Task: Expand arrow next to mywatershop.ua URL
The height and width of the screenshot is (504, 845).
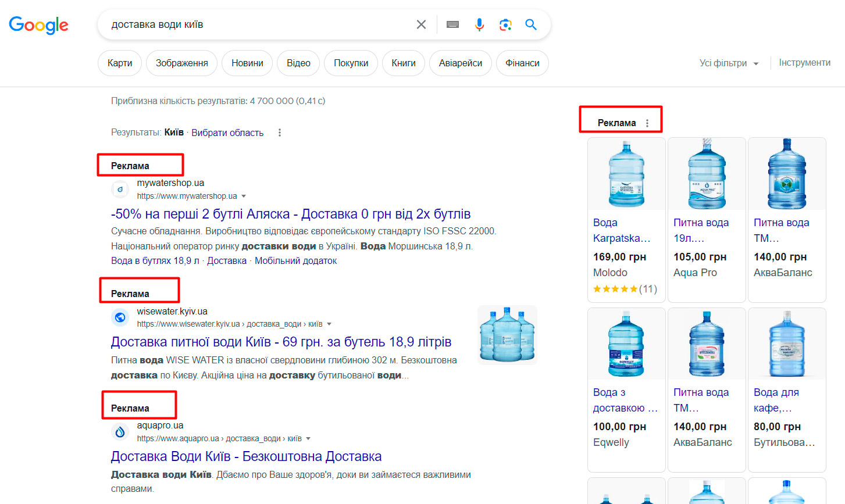Action: coord(244,196)
